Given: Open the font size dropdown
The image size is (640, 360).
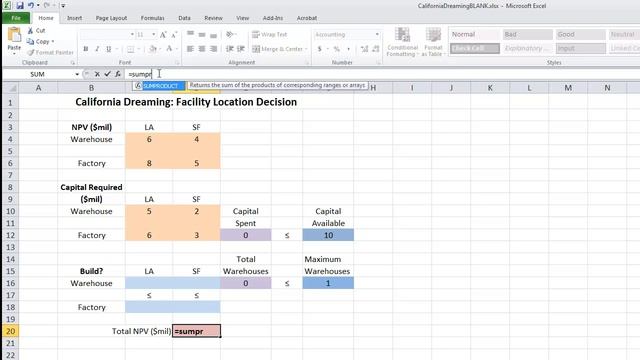Looking at the screenshot, I should coord(154,35).
